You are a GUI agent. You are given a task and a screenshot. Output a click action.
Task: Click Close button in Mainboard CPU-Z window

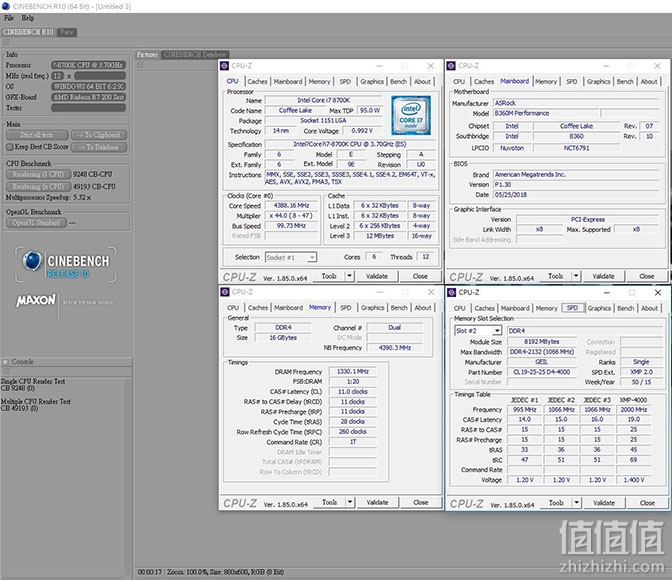pos(646,276)
